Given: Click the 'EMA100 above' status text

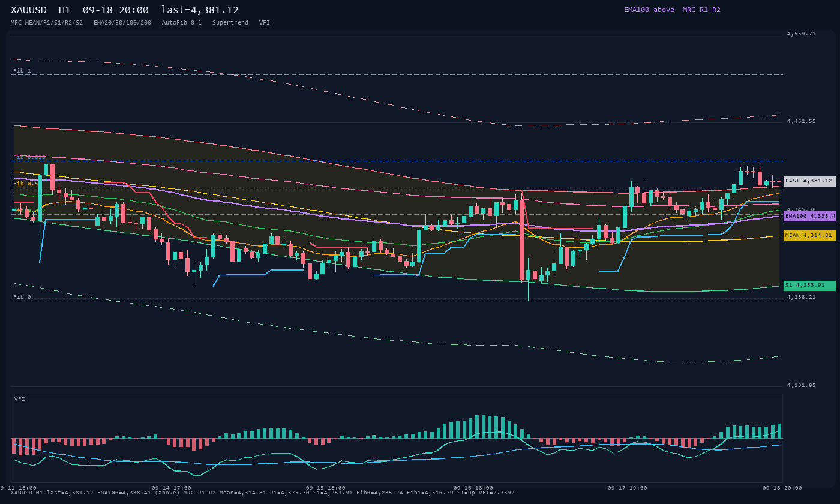Looking at the screenshot, I should [x=649, y=10].
